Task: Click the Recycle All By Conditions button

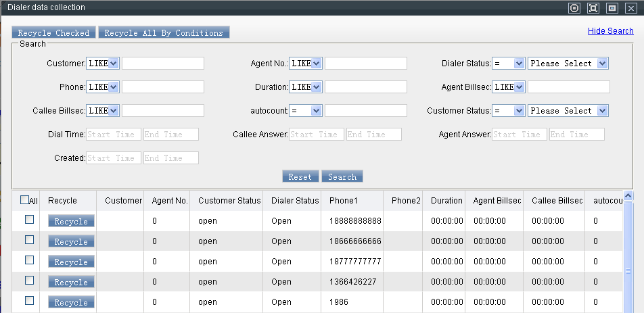Action: pos(164,32)
